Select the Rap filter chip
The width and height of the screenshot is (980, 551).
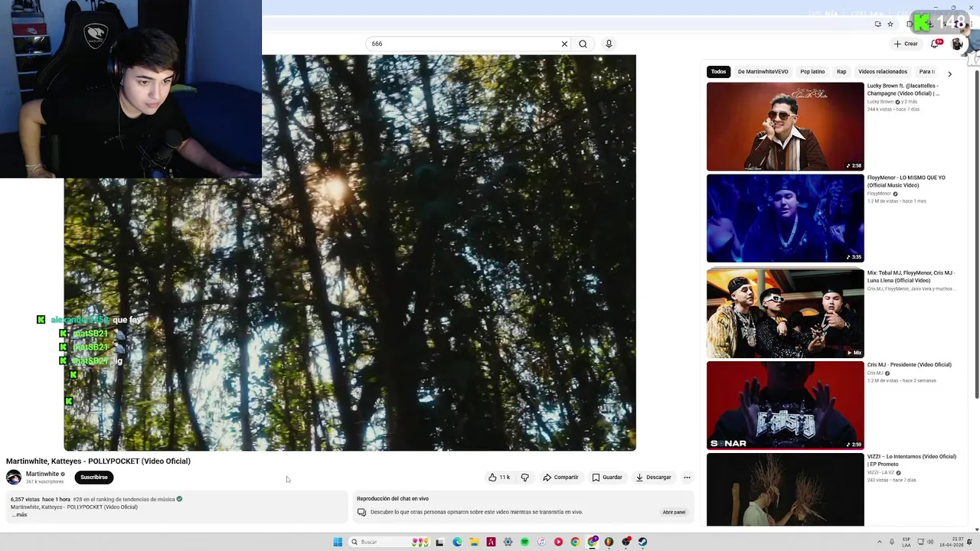coord(841,72)
